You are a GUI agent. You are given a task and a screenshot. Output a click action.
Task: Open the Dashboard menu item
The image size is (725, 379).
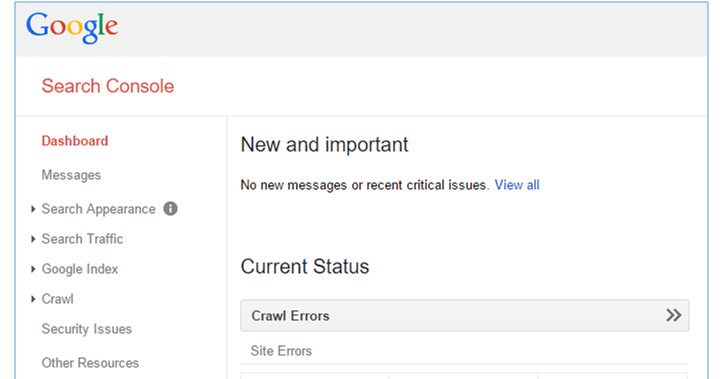(75, 141)
